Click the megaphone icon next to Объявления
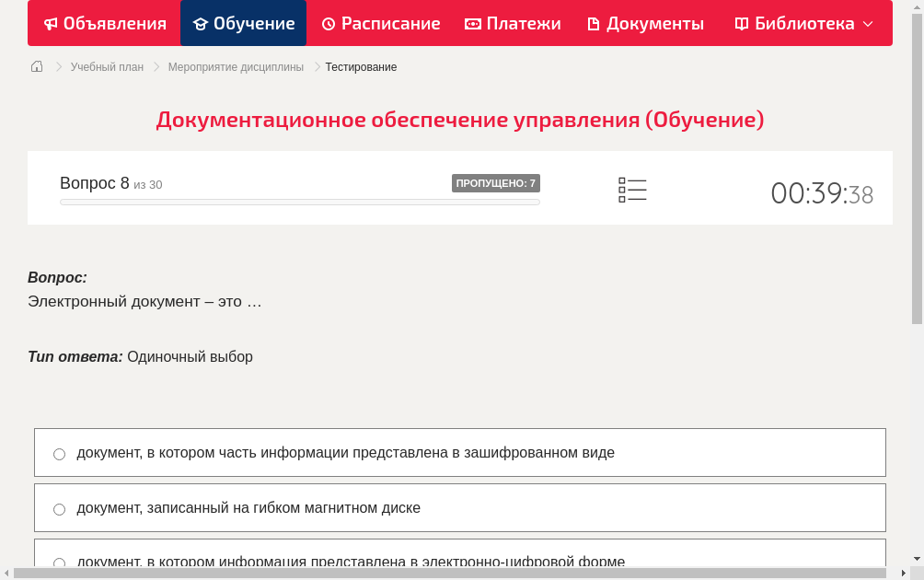The image size is (924, 580). click(x=52, y=23)
